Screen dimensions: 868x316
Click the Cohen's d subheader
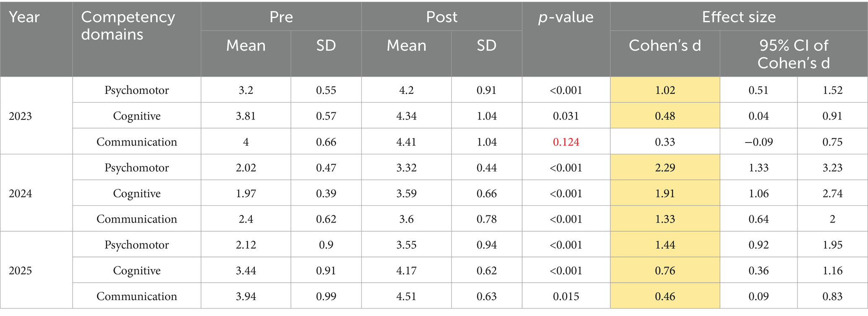665,46
